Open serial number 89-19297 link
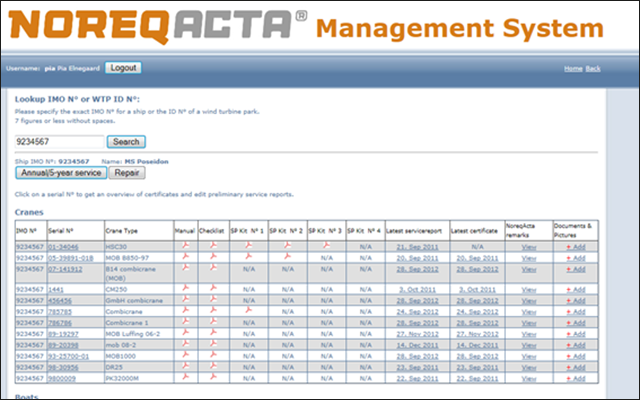The image size is (640, 400). click(x=63, y=334)
